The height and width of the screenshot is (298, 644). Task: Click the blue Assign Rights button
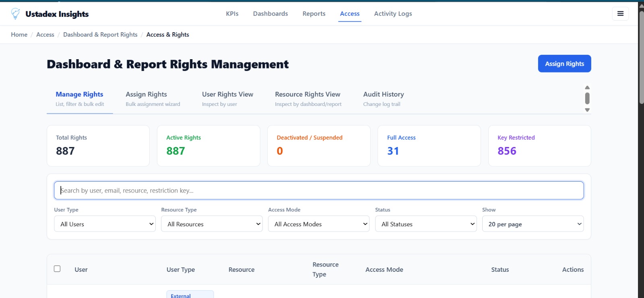click(564, 64)
